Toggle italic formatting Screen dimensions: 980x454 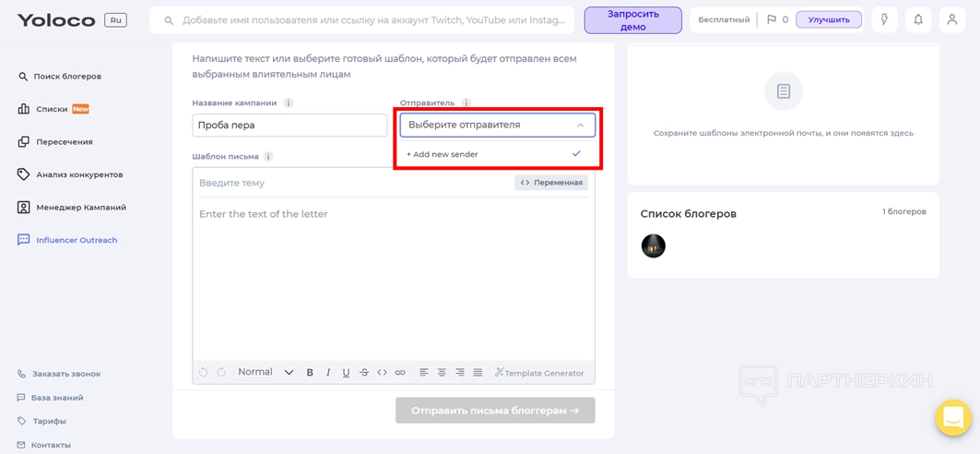327,373
